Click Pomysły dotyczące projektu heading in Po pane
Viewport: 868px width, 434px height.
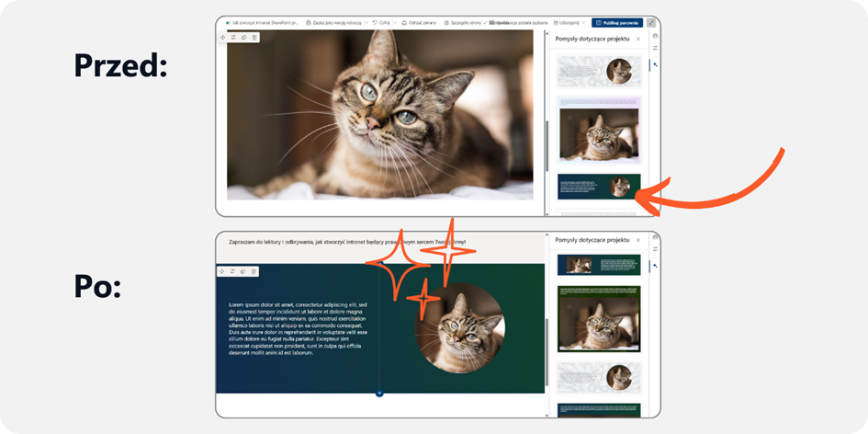(592, 240)
